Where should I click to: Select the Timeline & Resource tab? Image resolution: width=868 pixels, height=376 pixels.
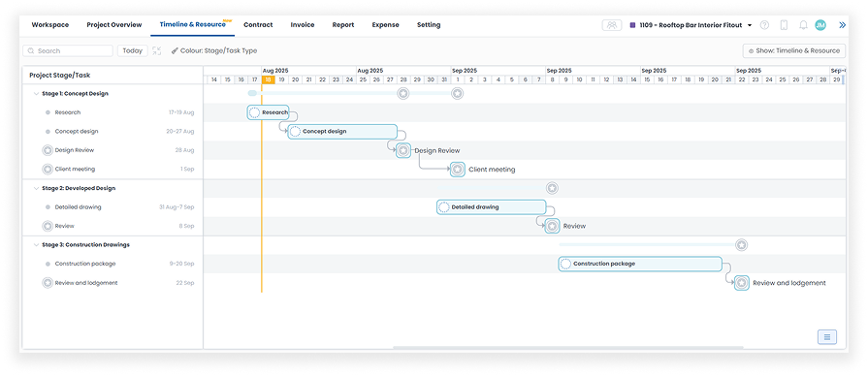pyautogui.click(x=193, y=25)
